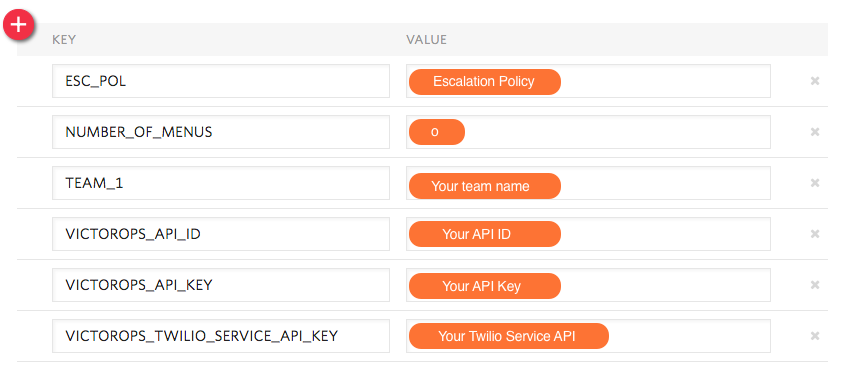The width and height of the screenshot is (856, 373).
Task: Click the NUMBER_OF_MENUS key field
Action: tap(221, 132)
